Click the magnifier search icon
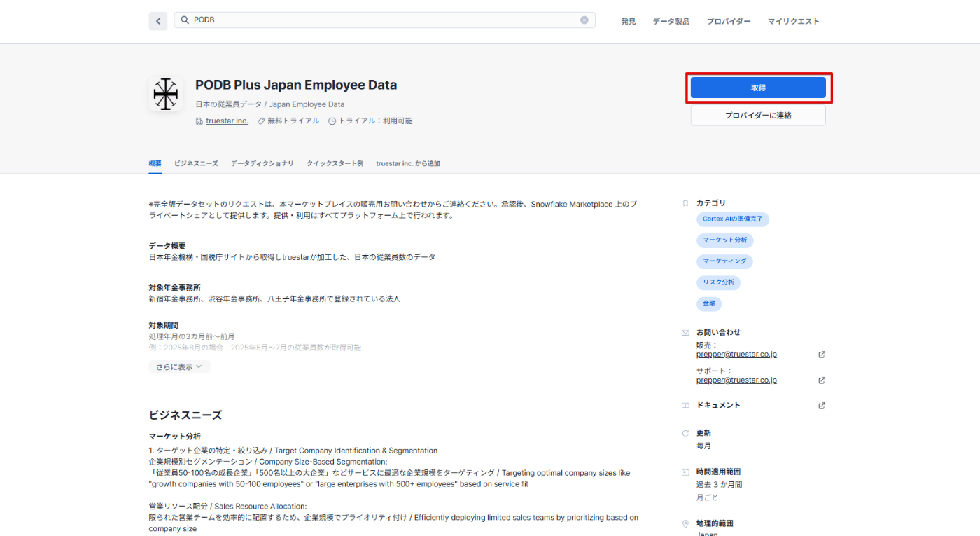The height and width of the screenshot is (536, 980). pos(185,20)
